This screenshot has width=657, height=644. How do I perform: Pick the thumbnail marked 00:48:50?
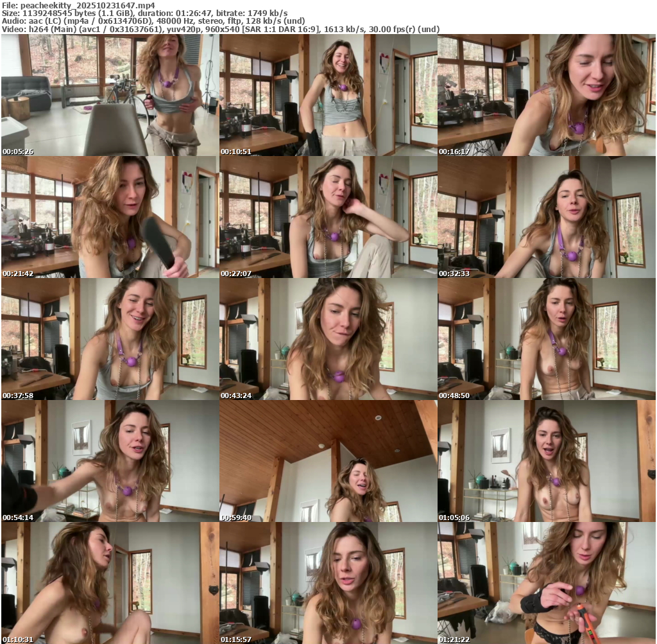point(547,339)
